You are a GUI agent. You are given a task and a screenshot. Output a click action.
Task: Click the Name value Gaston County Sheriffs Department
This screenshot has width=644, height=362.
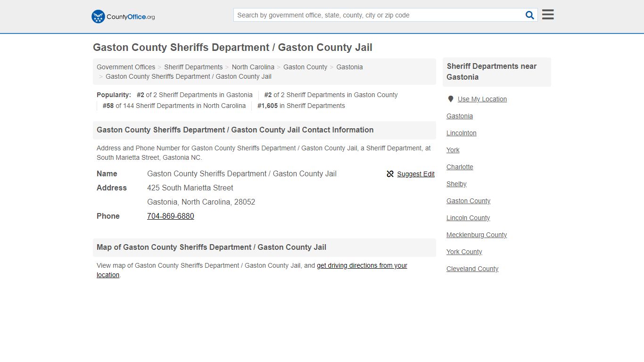[242, 173]
